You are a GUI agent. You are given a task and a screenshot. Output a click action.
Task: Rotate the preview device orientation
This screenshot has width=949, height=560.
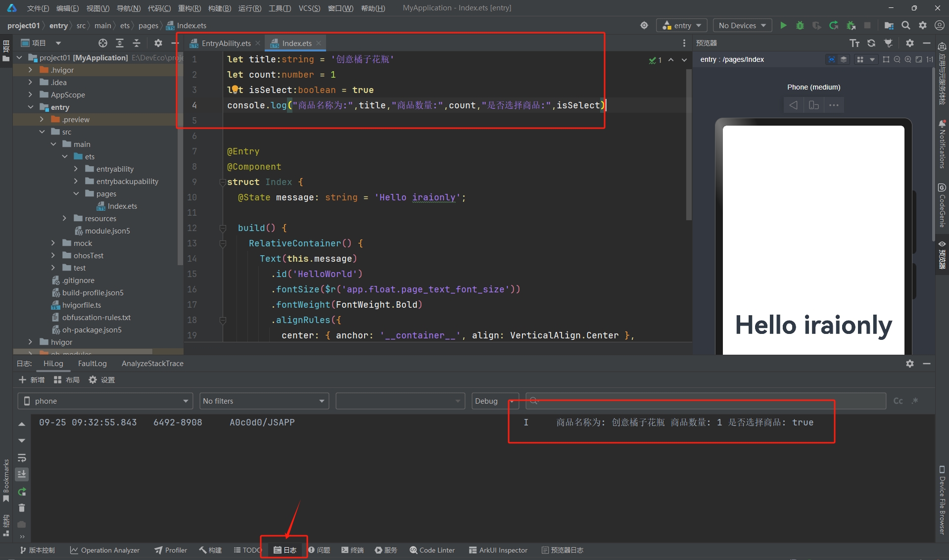[813, 105]
